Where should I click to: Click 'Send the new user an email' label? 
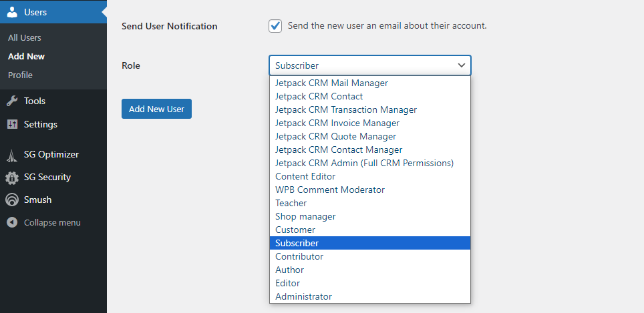(x=387, y=26)
